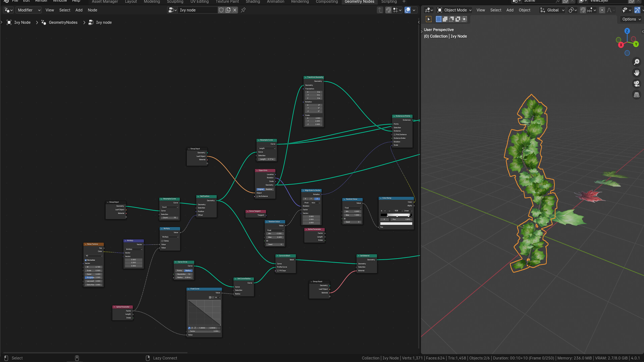Click the Geometry Nodes workspace tab
644x362 pixels.
(359, 2)
